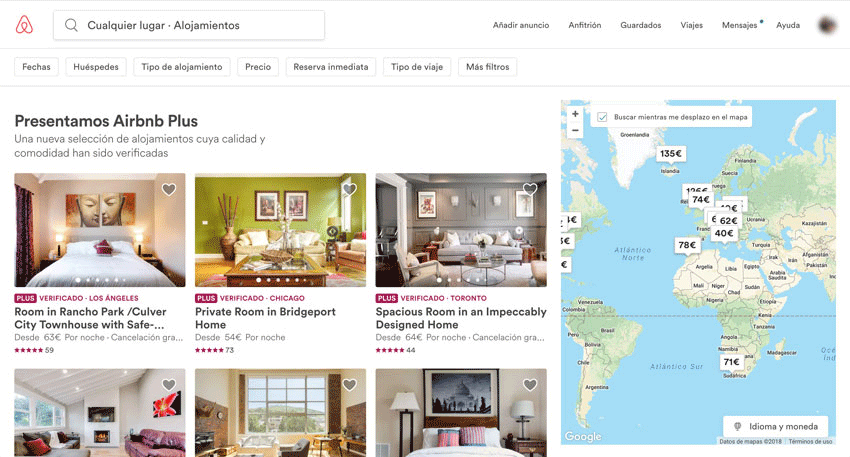The height and width of the screenshot is (457, 850).
Task: Select the 135€ map price marker
Action: coord(671,153)
